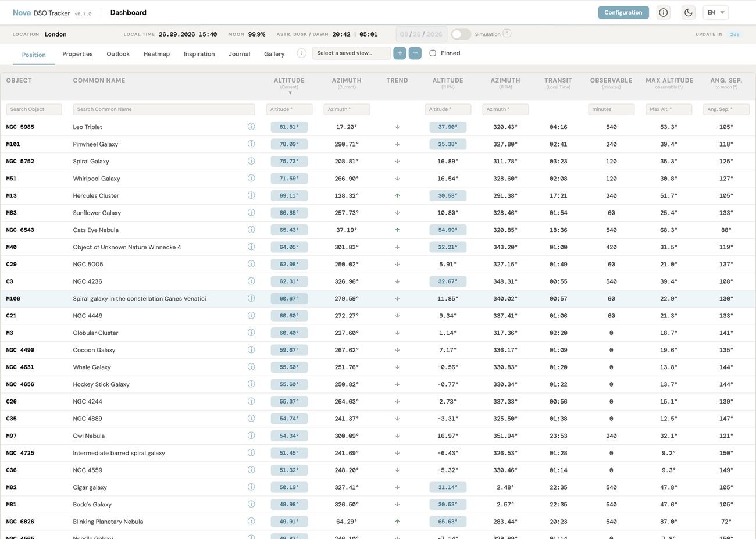Open info icon for NGC 4236 row
This screenshot has width=756, height=539.
[251, 281]
